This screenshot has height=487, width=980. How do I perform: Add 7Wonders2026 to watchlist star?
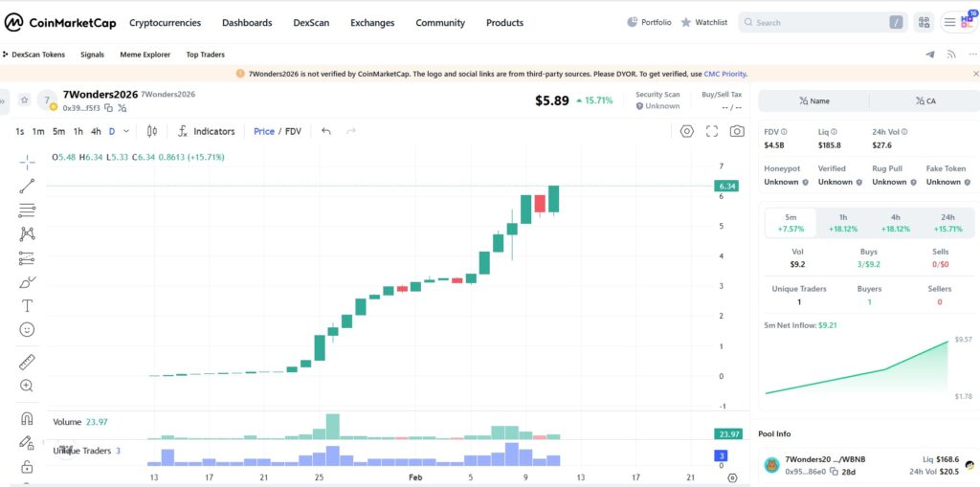(24, 100)
